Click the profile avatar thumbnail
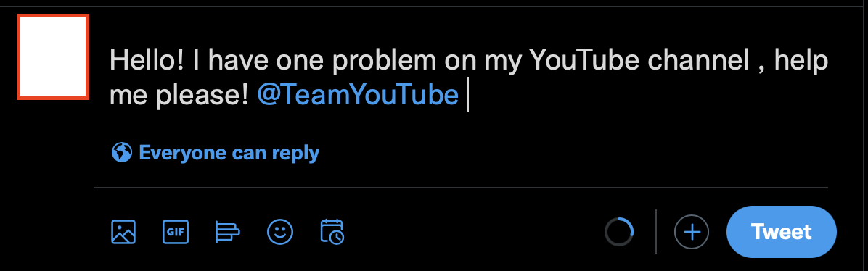This screenshot has height=271, width=868. pyautogui.click(x=53, y=57)
